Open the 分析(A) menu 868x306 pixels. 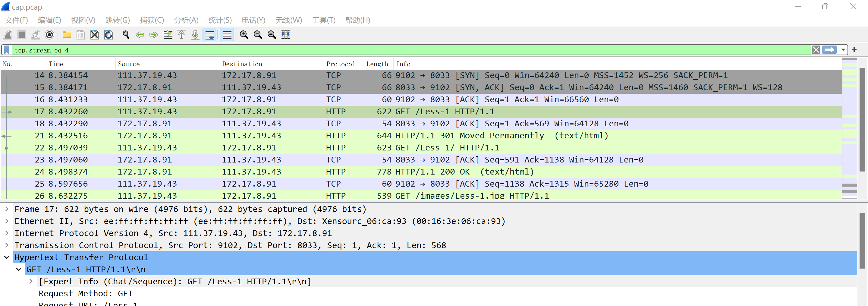pyautogui.click(x=186, y=20)
